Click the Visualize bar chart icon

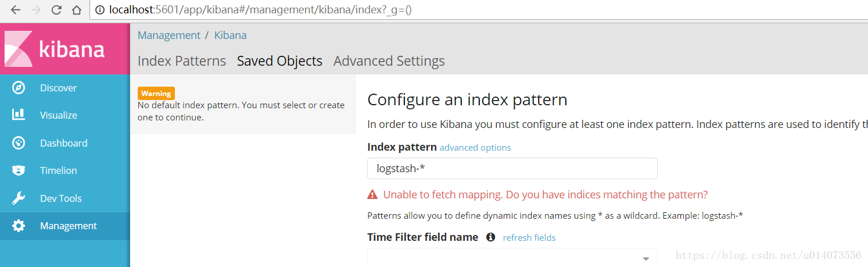click(19, 115)
